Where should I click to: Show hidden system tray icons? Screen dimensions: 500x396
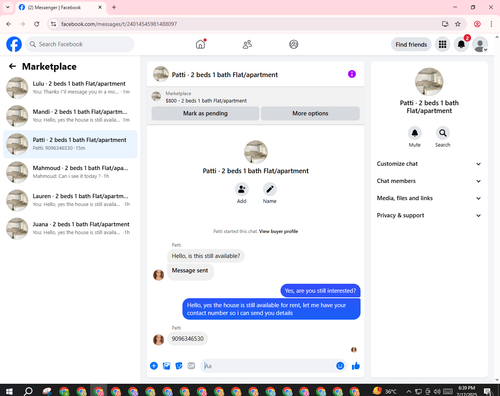tap(409, 391)
